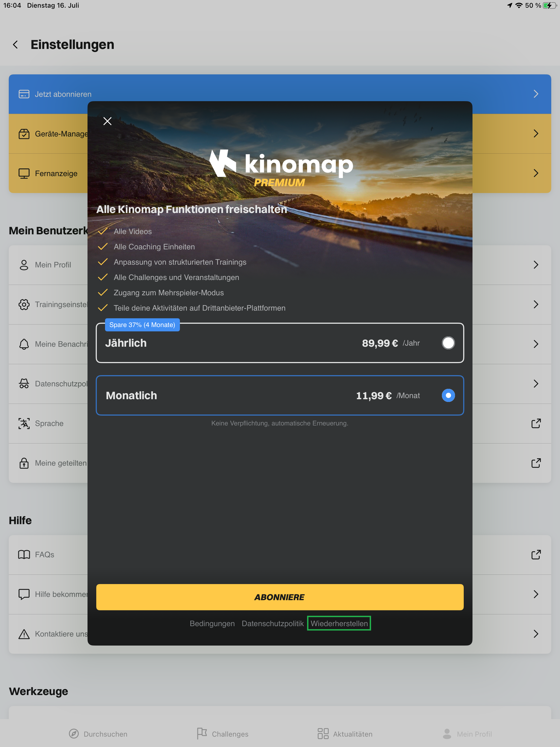Screen dimensions: 560x747
Task: Click the 89,99 € yearly price
Action: [x=380, y=343]
